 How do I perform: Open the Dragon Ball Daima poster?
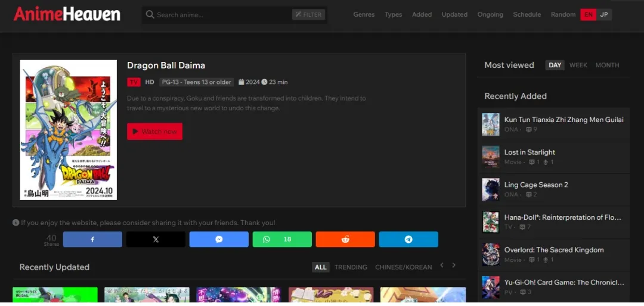pos(69,130)
